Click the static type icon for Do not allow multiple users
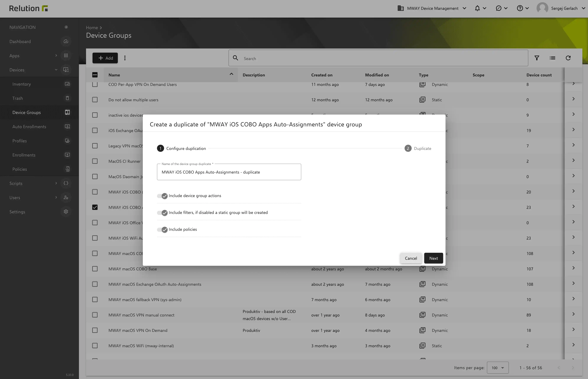Image resolution: width=588 pixels, height=379 pixels. click(422, 100)
